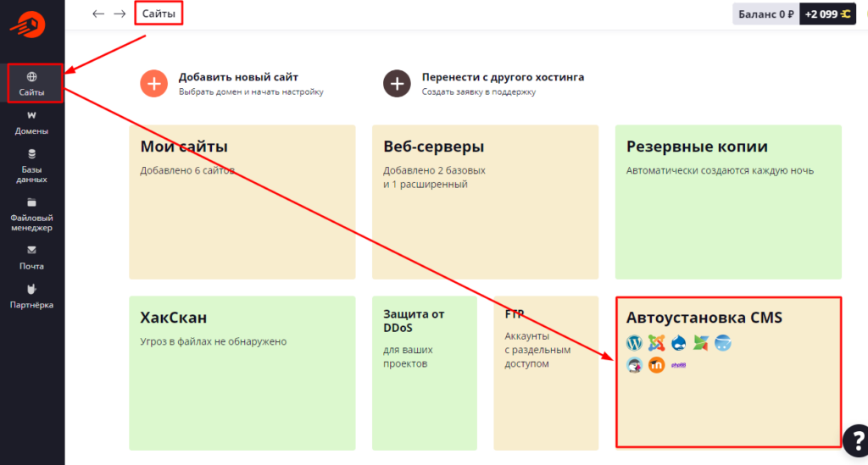Open the Автоустановка CMS card title
Viewport: 868px width, 465px height.
pyautogui.click(x=704, y=318)
